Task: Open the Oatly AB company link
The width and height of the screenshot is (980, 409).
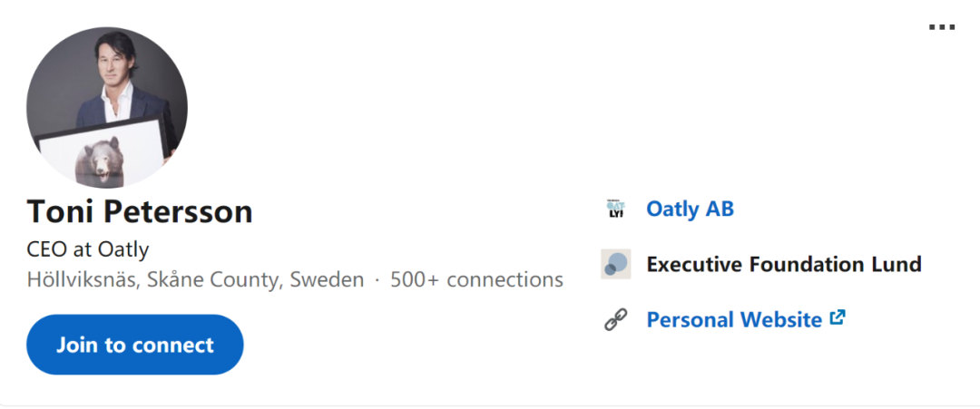Action: click(690, 209)
